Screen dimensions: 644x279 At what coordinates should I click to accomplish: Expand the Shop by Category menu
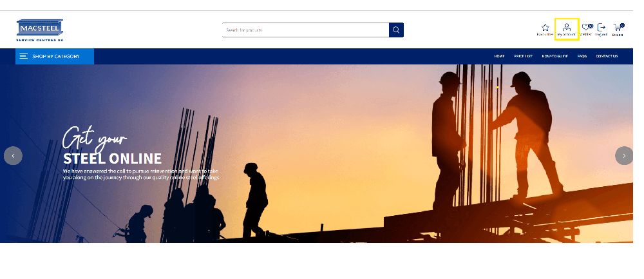[x=55, y=57]
